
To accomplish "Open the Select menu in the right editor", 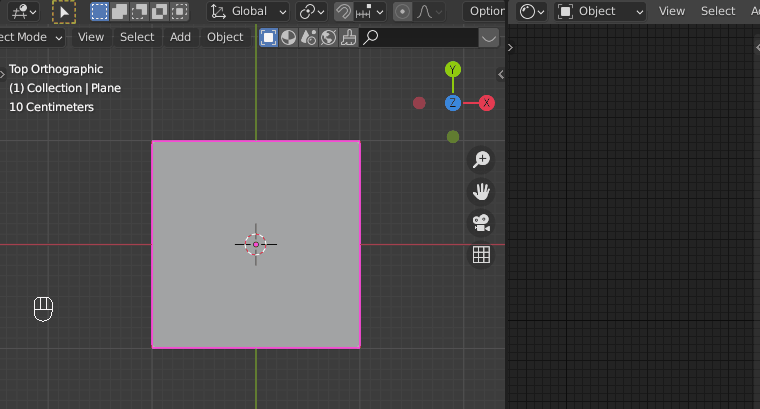I will click(718, 12).
